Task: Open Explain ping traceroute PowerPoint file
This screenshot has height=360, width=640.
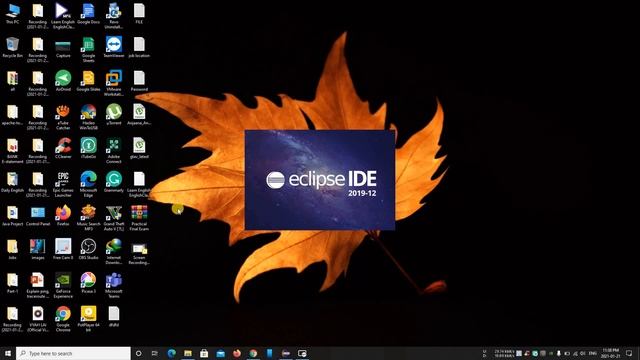Action: 38,286
